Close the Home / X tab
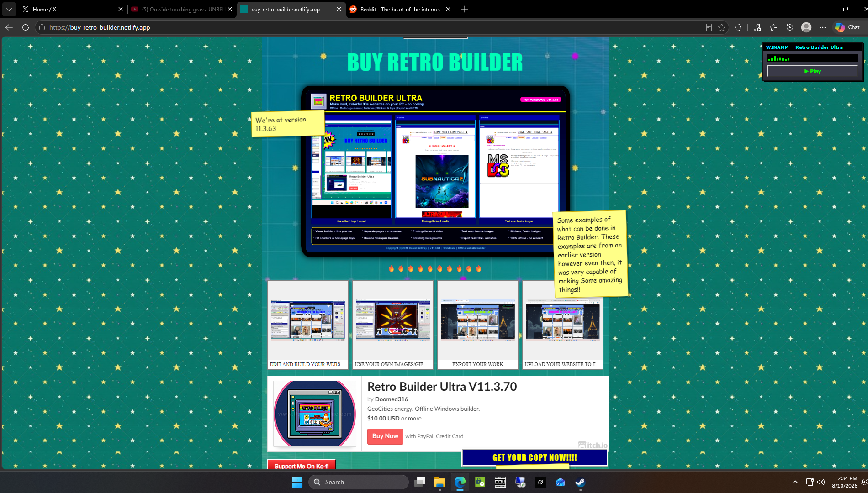The height and width of the screenshot is (493, 868). point(121,9)
